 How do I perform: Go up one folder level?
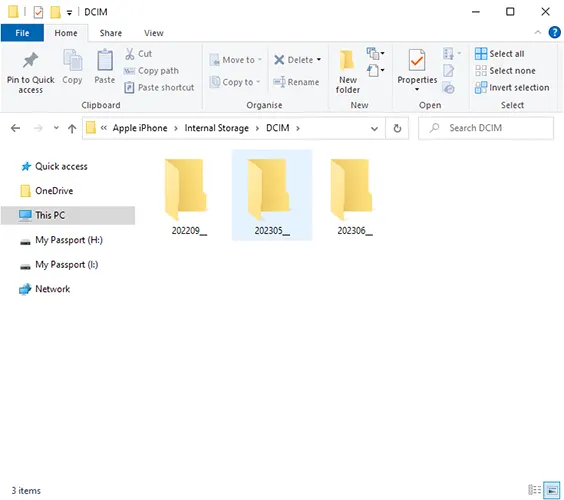click(x=72, y=128)
